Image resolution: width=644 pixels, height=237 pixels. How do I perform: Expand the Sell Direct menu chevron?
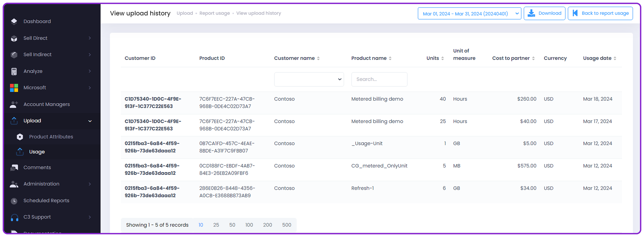tap(90, 38)
